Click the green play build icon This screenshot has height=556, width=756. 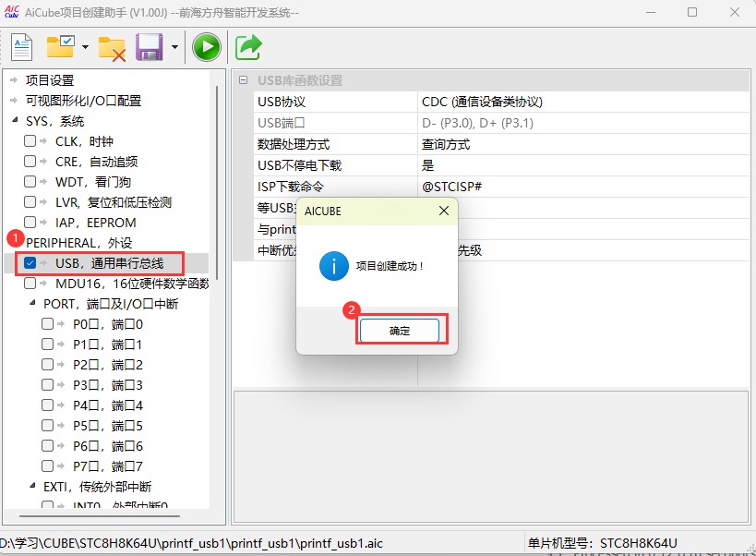click(207, 47)
